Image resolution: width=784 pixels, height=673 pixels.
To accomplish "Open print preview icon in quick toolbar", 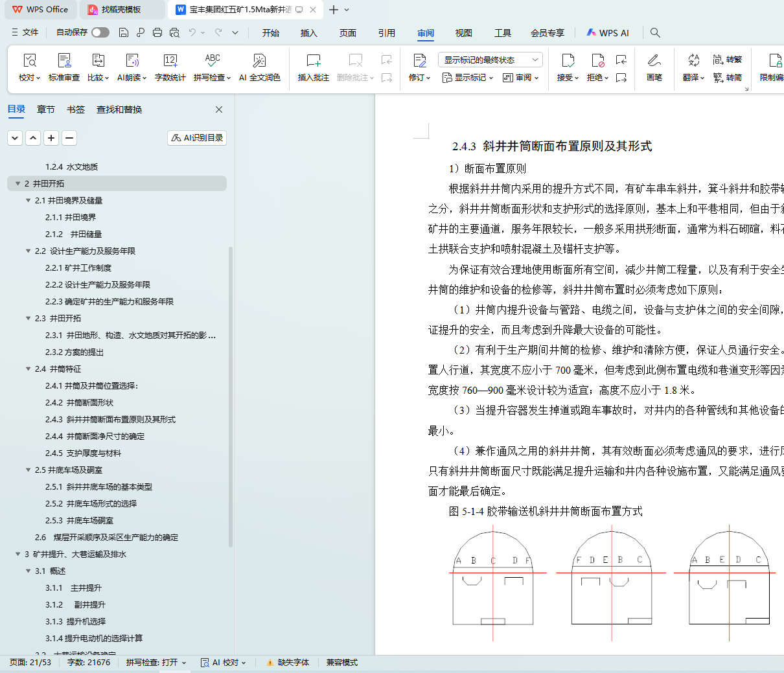I will click(174, 32).
